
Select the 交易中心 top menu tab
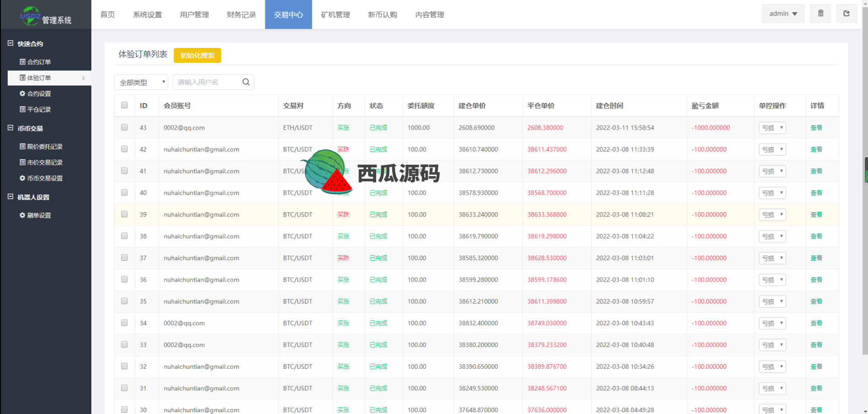pyautogui.click(x=289, y=15)
